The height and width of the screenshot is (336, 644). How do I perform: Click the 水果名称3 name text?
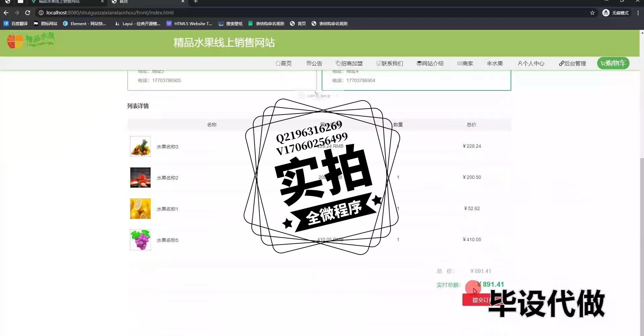167,147
